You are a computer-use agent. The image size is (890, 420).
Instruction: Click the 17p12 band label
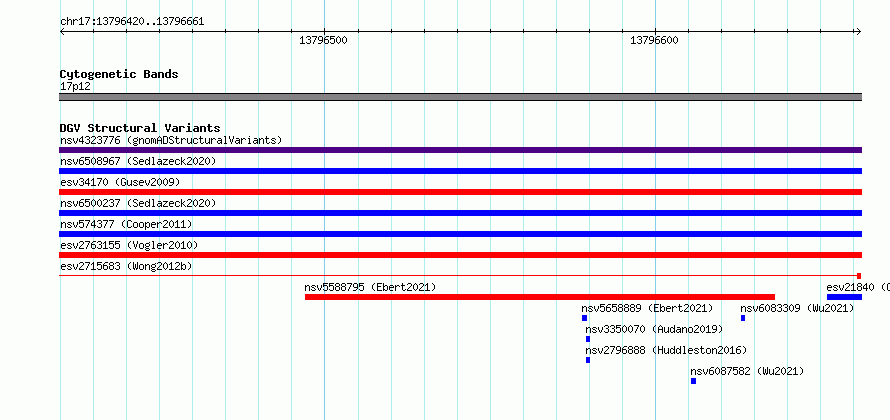click(75, 87)
